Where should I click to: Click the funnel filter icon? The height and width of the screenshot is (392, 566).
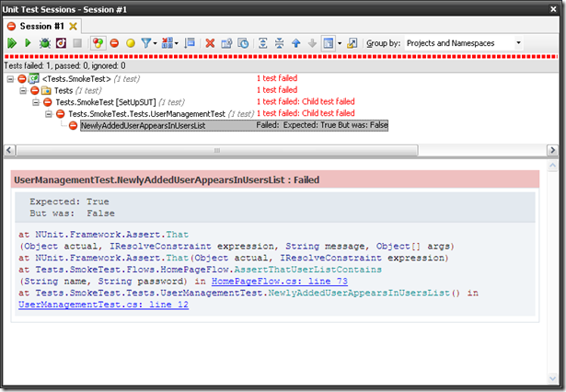pos(146,43)
